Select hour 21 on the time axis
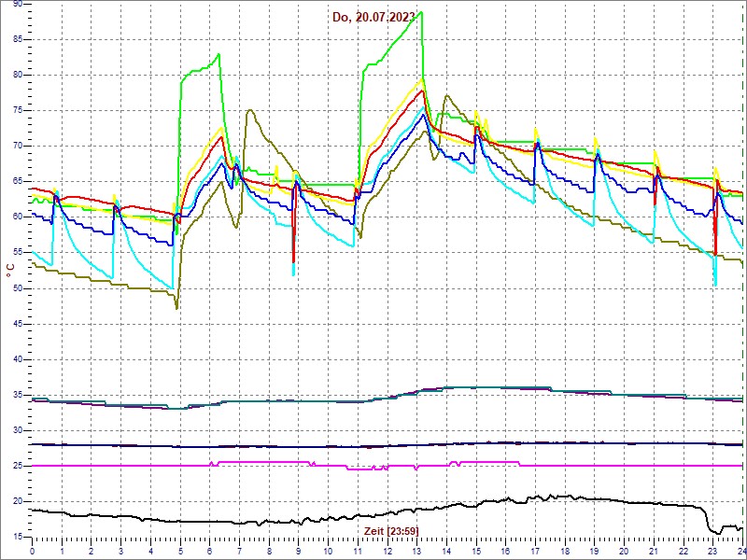The image size is (747, 560). coord(654,551)
